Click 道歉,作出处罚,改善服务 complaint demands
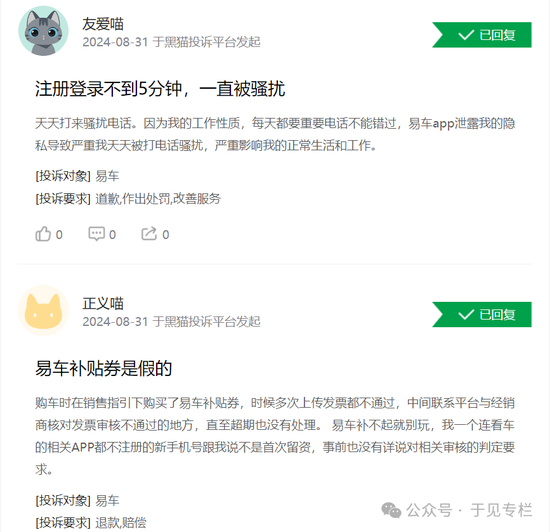The height and width of the screenshot is (532, 550). [158, 199]
